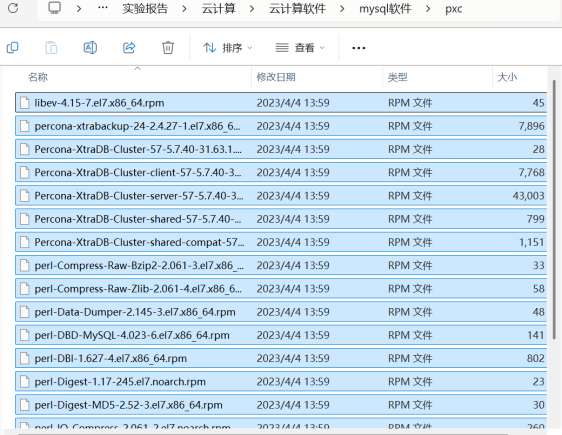The width and height of the screenshot is (562, 435).
Task: Click size value 7,896 in list
Action: pos(532,126)
